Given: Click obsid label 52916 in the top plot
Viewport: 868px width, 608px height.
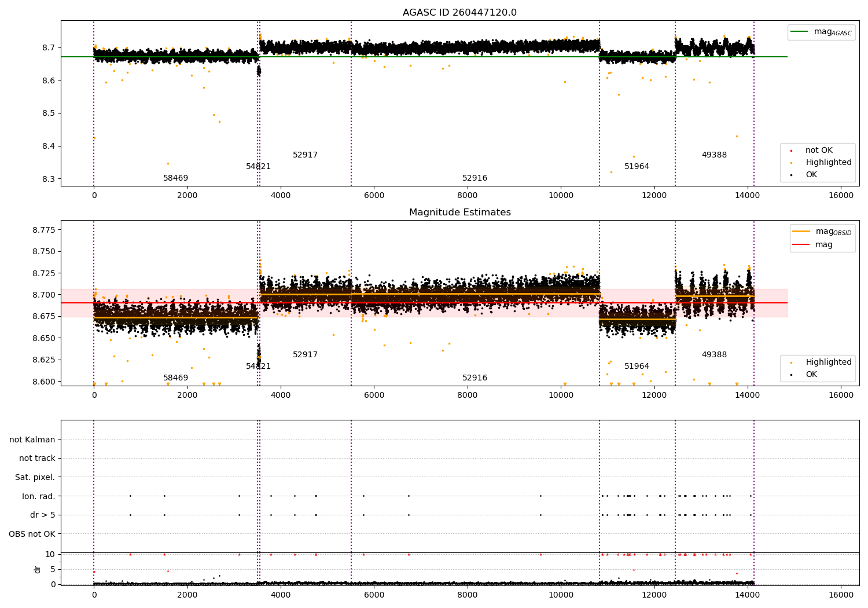Looking at the screenshot, I should pyautogui.click(x=475, y=178).
